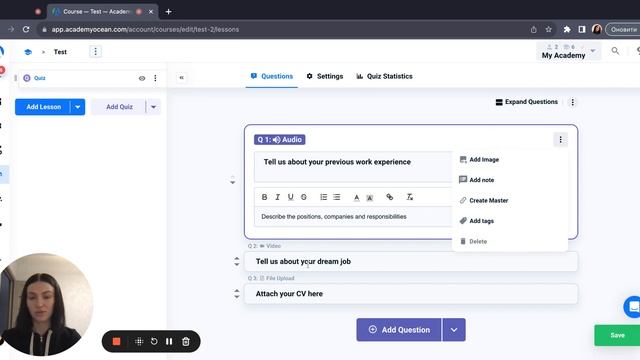
Task: Open the My Academy dropdown
Action: tap(568, 51)
